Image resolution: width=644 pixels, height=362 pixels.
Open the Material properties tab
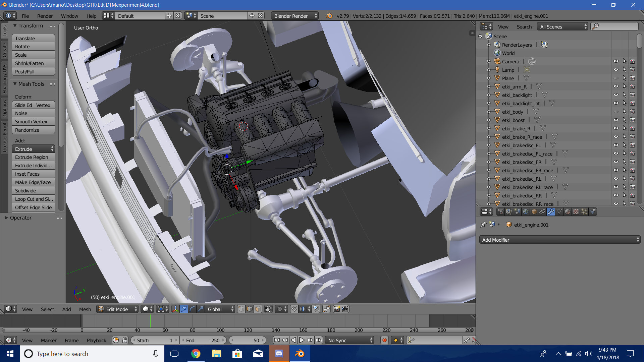coord(567,212)
